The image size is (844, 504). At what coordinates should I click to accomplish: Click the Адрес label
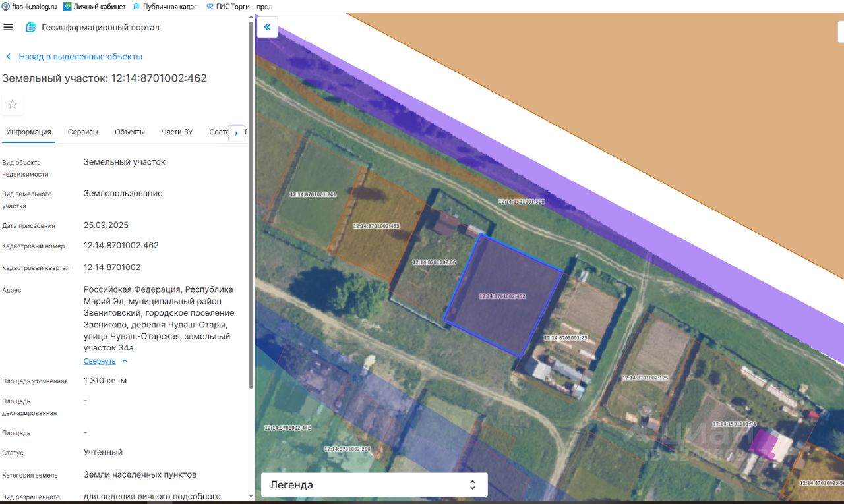[x=12, y=291]
